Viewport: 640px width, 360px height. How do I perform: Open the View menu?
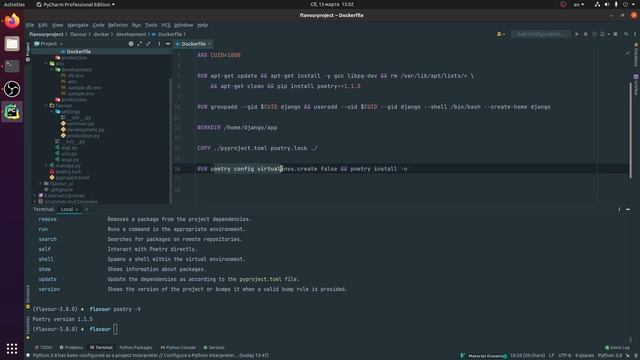58,25
